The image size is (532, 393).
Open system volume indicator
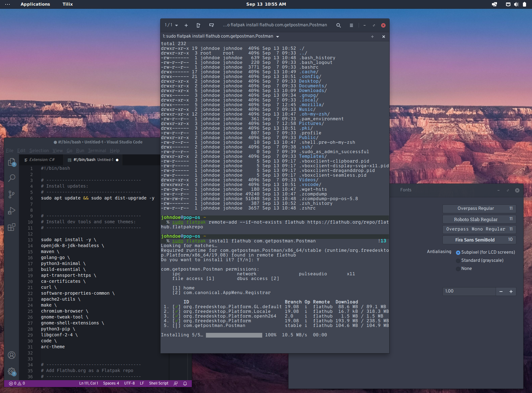pyautogui.click(x=516, y=4)
